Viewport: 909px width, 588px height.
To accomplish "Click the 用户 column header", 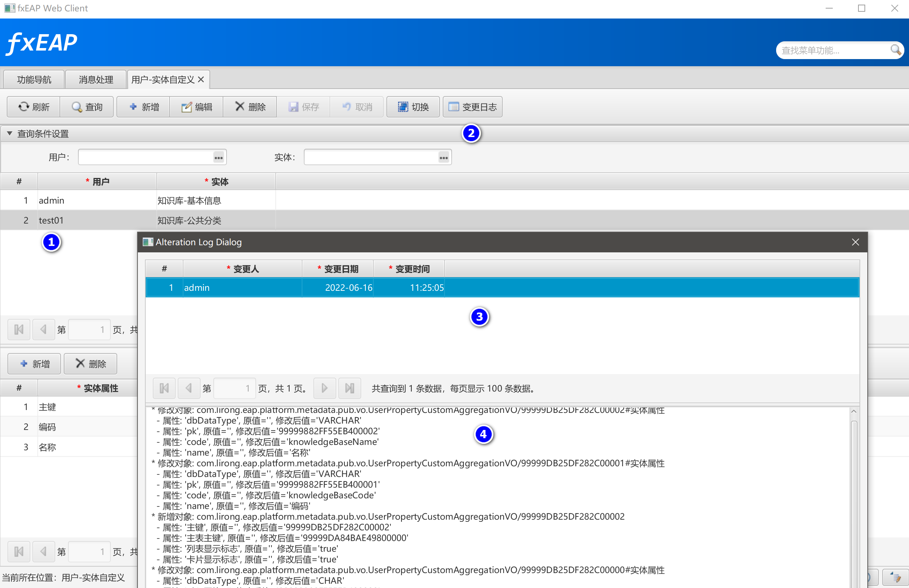I will pos(97,182).
